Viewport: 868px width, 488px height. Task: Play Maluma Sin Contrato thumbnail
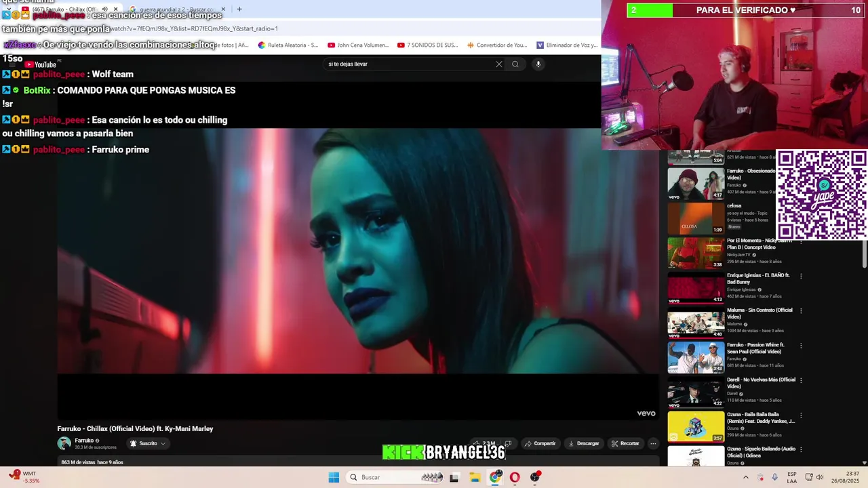(696, 323)
